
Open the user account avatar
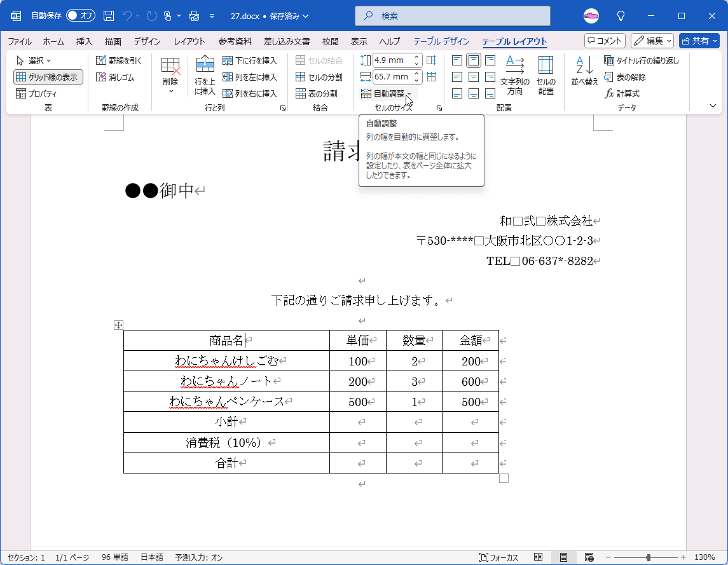click(591, 16)
